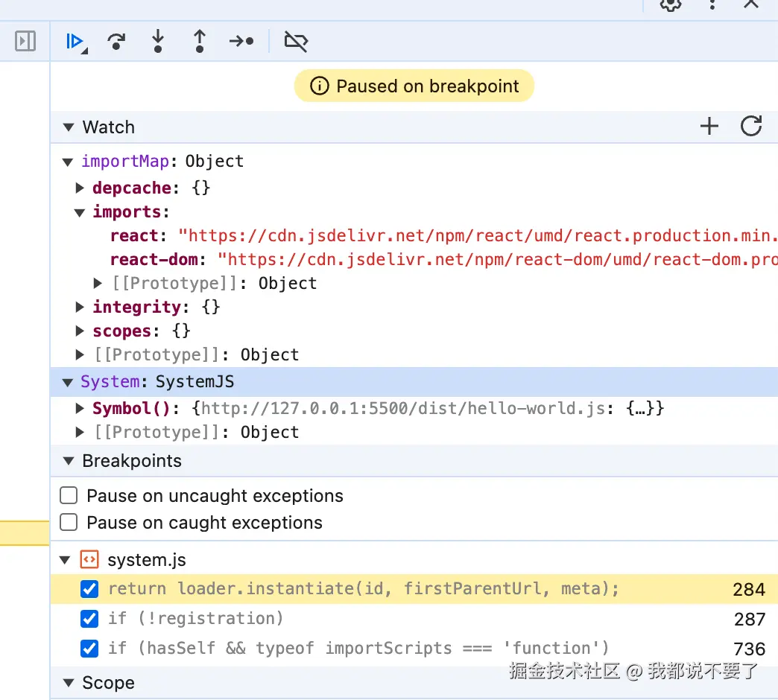Viewport: 778px width, 700px height.
Task: Uncheck breakpoint at line 736
Action: coord(89,649)
